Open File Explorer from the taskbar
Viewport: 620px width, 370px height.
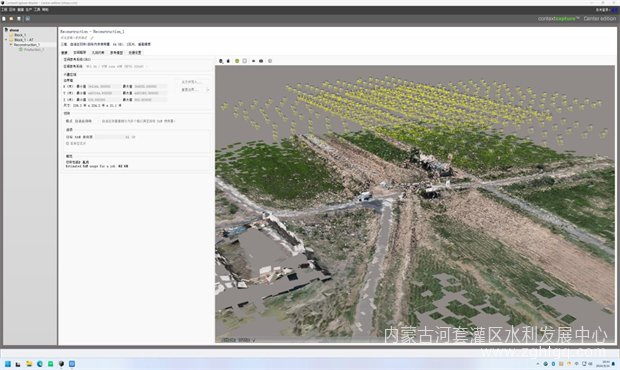29,364
